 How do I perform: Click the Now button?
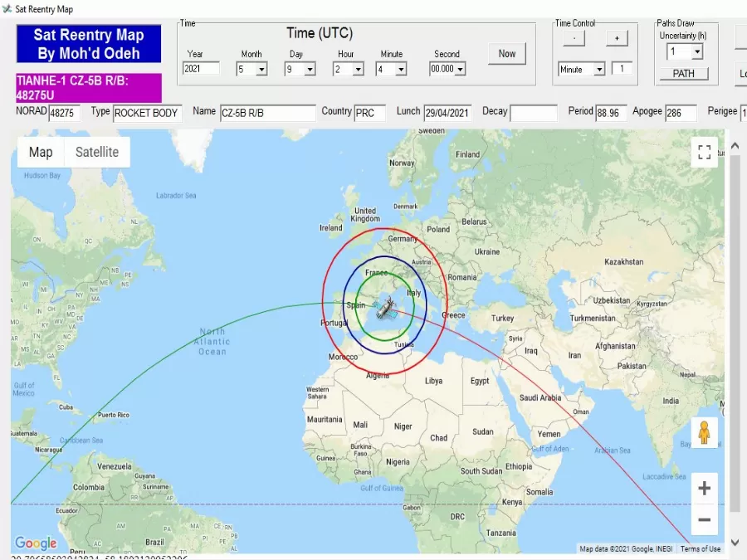[x=507, y=54]
